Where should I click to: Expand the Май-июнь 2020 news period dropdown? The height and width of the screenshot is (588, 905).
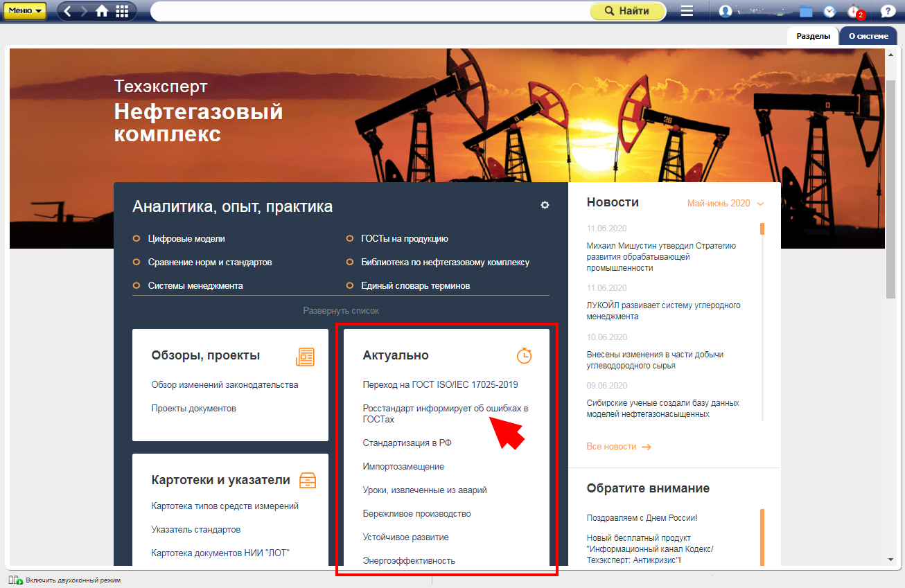(725, 204)
